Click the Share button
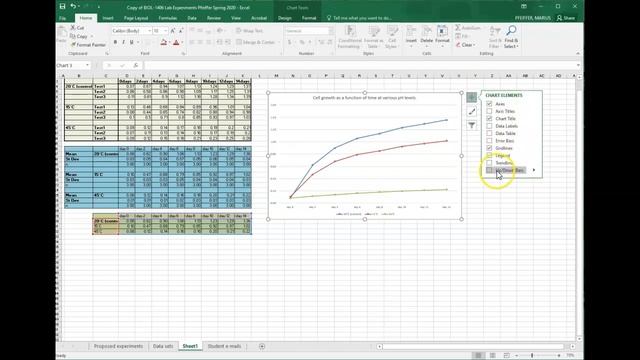The image size is (640, 360). pyautogui.click(x=566, y=18)
